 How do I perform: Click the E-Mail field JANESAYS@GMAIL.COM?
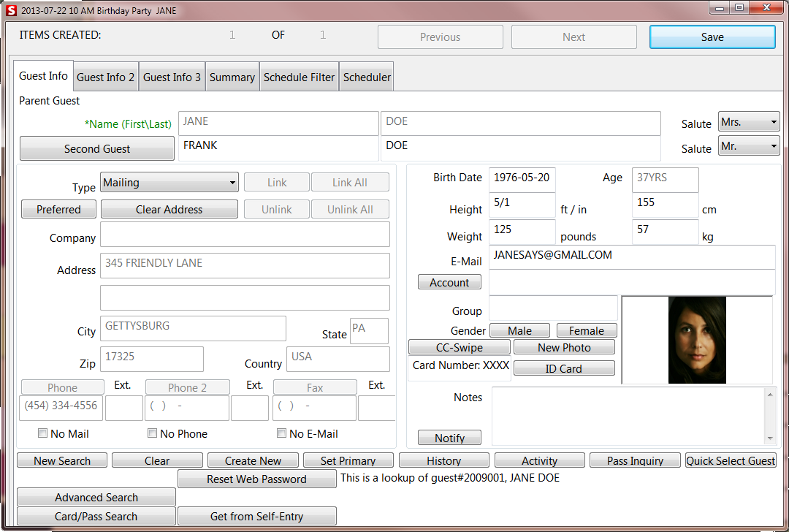[x=632, y=257]
